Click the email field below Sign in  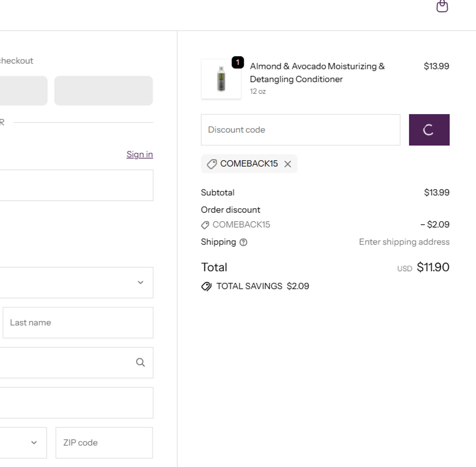[x=76, y=185]
